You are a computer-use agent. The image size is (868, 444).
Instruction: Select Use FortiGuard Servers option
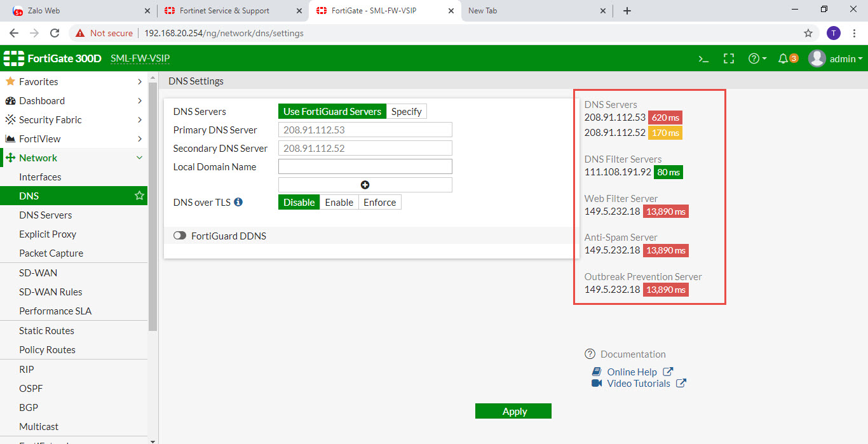[x=332, y=111]
